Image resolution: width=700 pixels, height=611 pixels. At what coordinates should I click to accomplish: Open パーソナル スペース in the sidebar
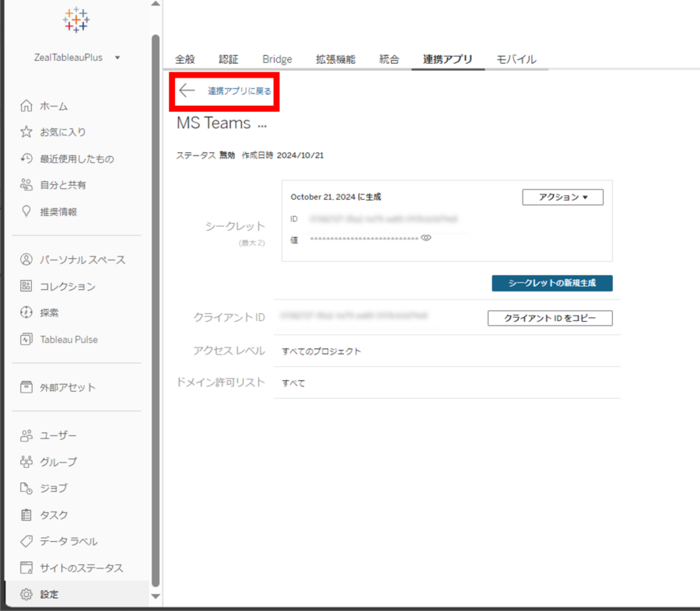coord(82,260)
